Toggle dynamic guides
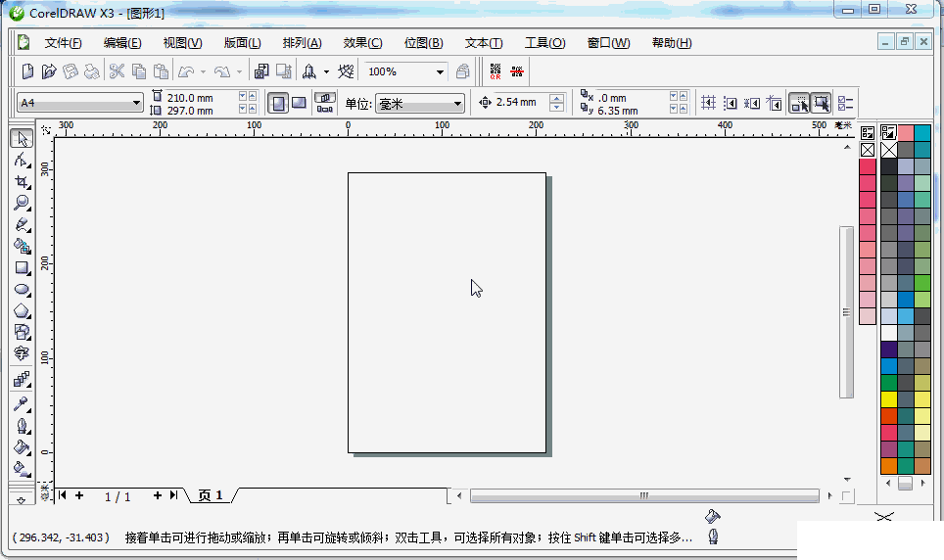944x560 pixels. (774, 103)
